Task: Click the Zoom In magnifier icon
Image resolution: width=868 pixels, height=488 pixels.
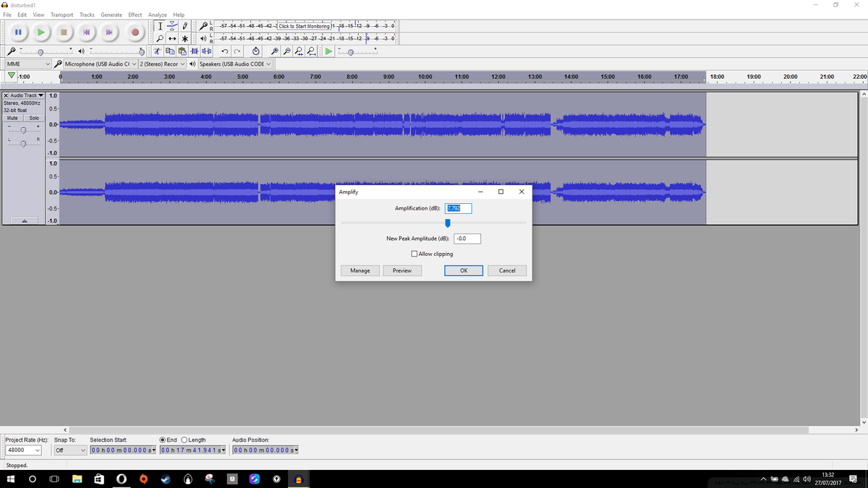Action: (274, 51)
